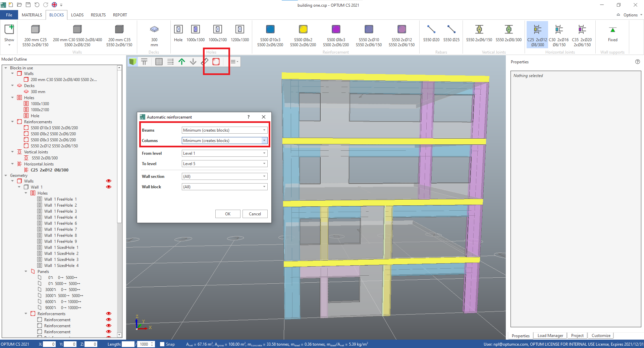Select the 300 mm deck block

(x=154, y=33)
